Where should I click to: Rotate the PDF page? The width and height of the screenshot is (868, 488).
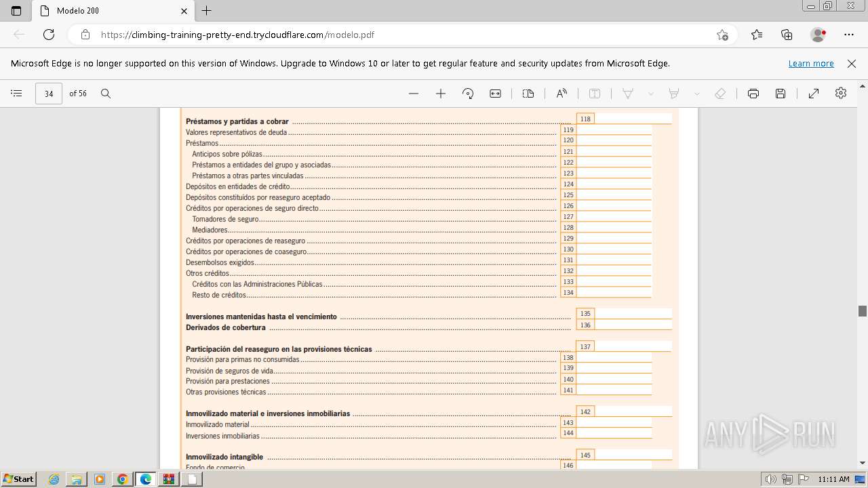[x=468, y=94]
